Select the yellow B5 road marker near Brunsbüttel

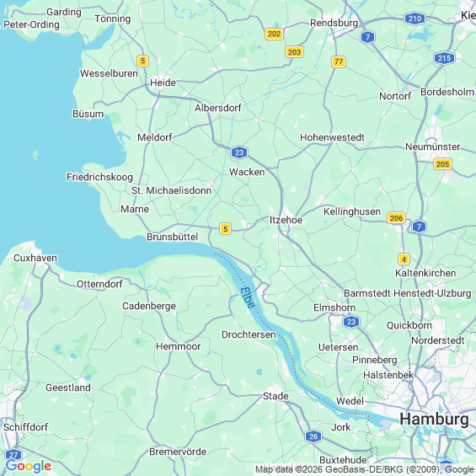tap(225, 228)
